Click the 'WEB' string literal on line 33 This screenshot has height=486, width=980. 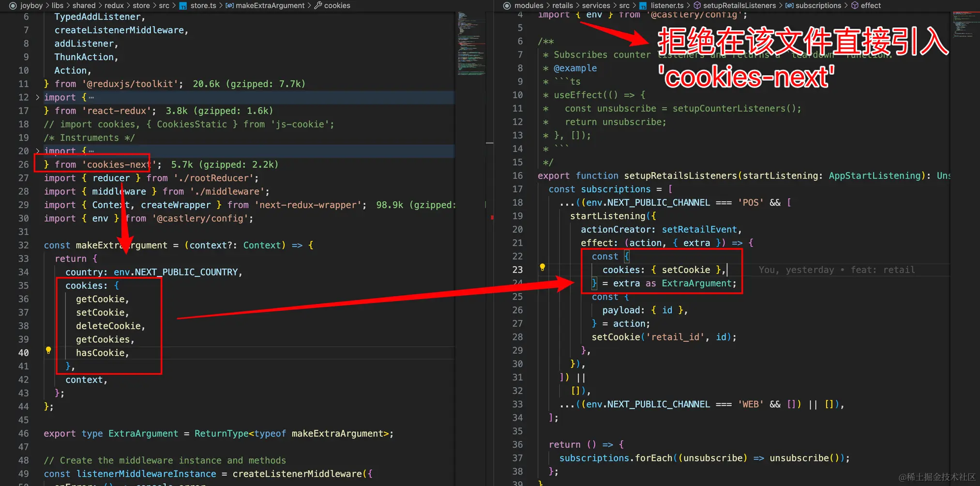click(751, 404)
